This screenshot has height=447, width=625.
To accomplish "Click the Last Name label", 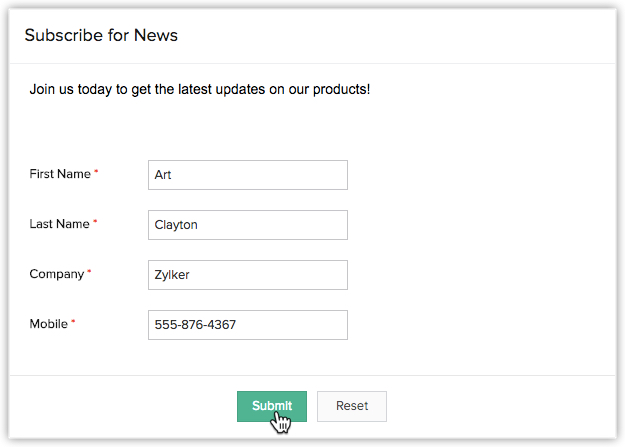I will coord(59,224).
